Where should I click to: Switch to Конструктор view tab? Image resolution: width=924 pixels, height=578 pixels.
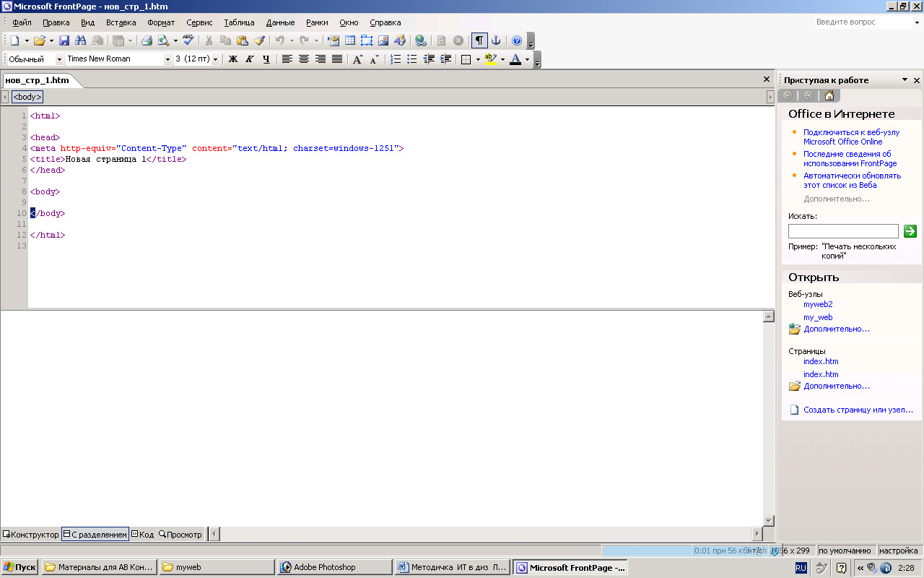point(31,535)
